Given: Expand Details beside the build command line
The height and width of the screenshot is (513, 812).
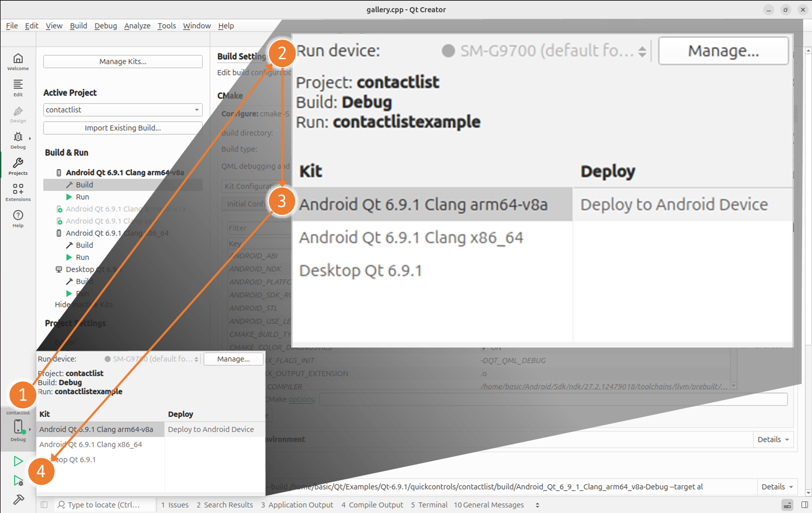Looking at the screenshot, I should 777,487.
